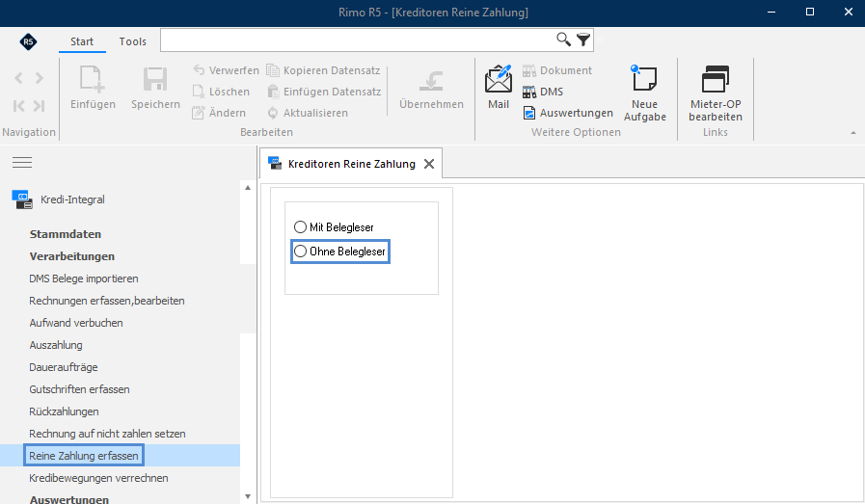The width and height of the screenshot is (865, 504).
Task: Open Auszahlung entry
Action: click(56, 345)
